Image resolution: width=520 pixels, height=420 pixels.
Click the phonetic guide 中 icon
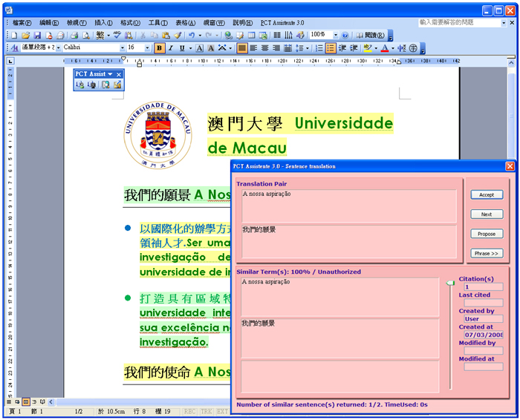402,48
